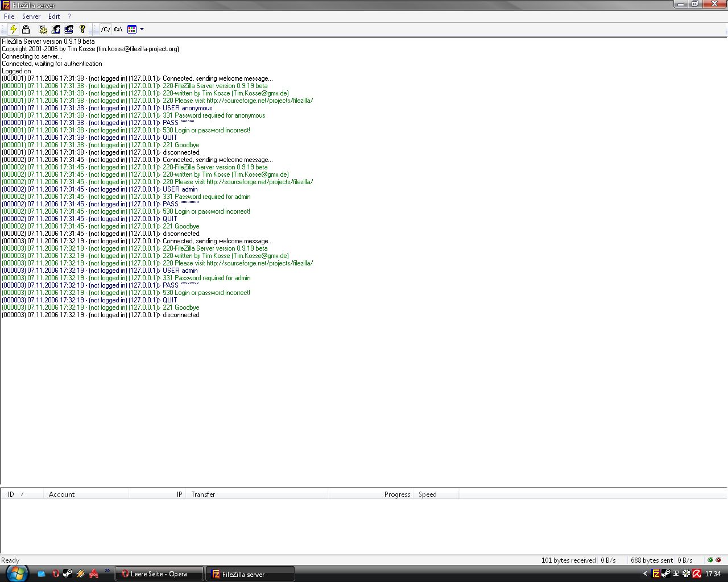This screenshot has height=582, width=728.
Task: Sort connections by Transfer column
Action: click(257, 494)
